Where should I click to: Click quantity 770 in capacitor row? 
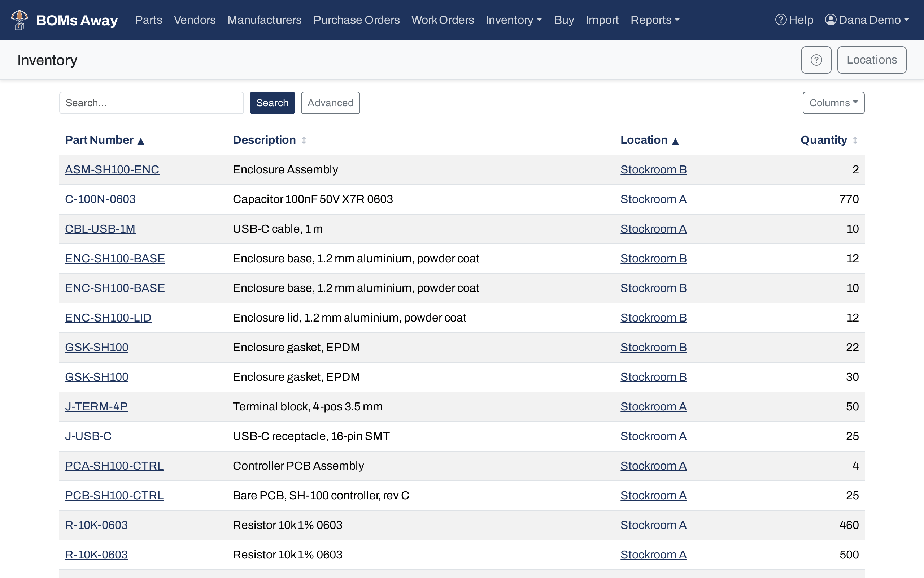tap(849, 199)
